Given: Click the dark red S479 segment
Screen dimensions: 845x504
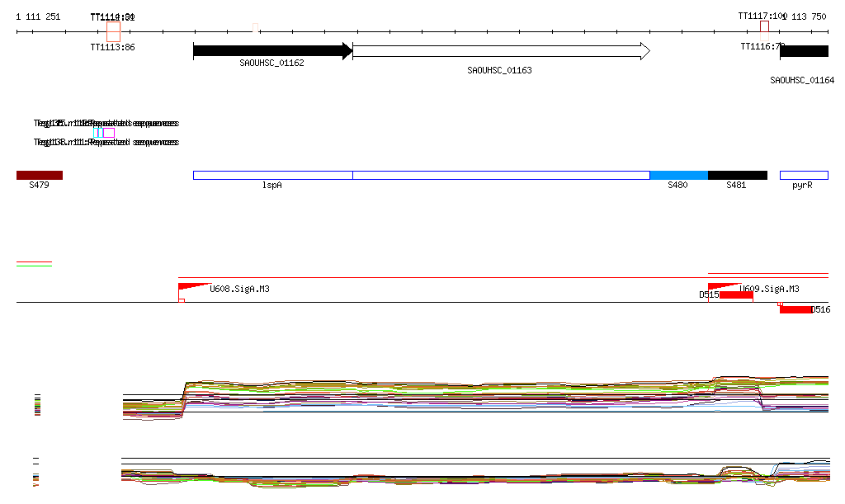Looking at the screenshot, I should click(x=39, y=175).
